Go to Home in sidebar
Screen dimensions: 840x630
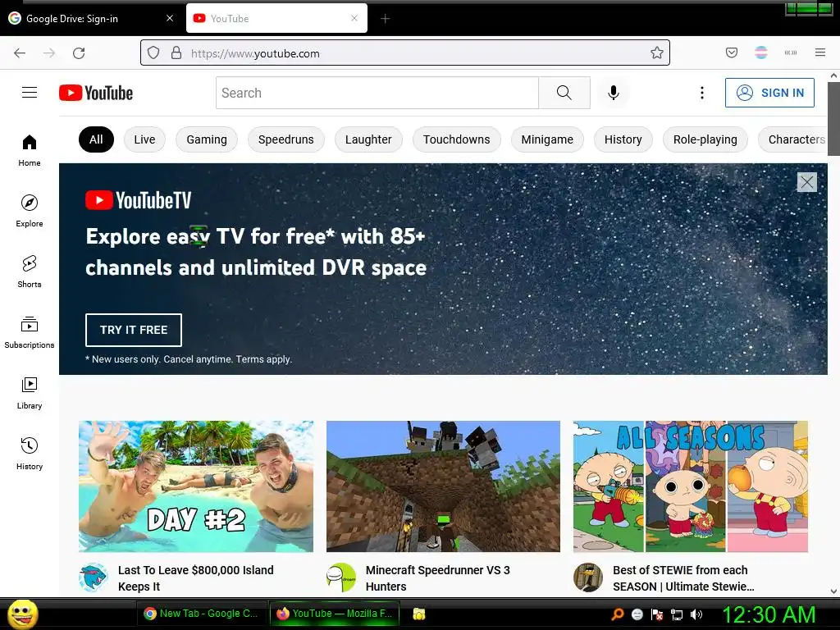click(x=30, y=151)
